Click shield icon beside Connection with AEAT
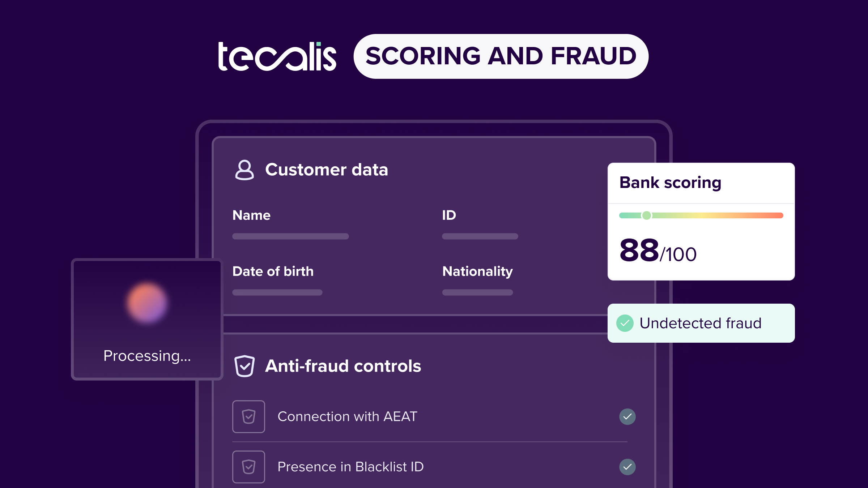868x488 pixels. coord(248,416)
